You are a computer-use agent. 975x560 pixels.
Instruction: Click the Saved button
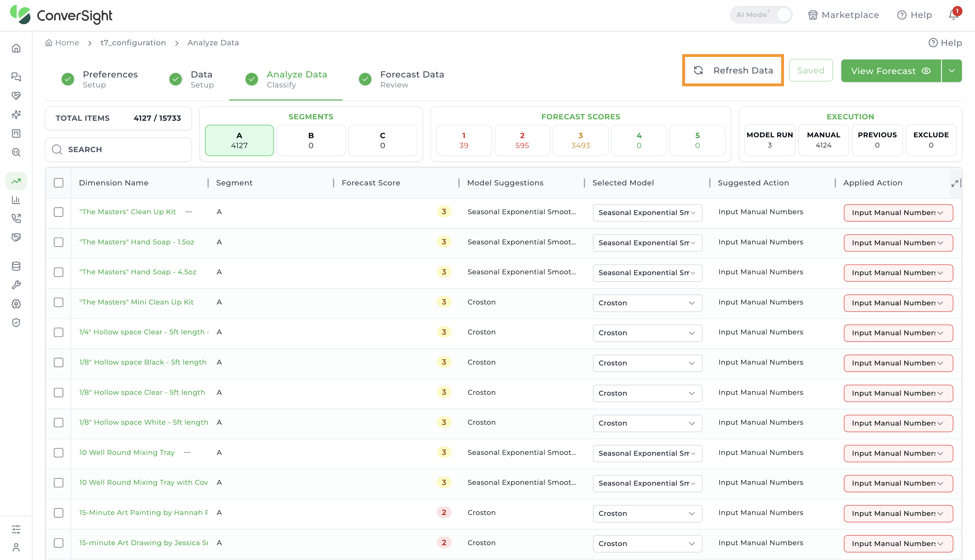click(x=811, y=70)
